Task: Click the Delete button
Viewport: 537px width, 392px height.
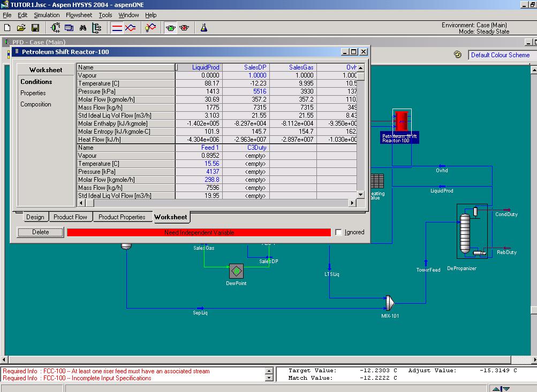Action: coord(40,232)
